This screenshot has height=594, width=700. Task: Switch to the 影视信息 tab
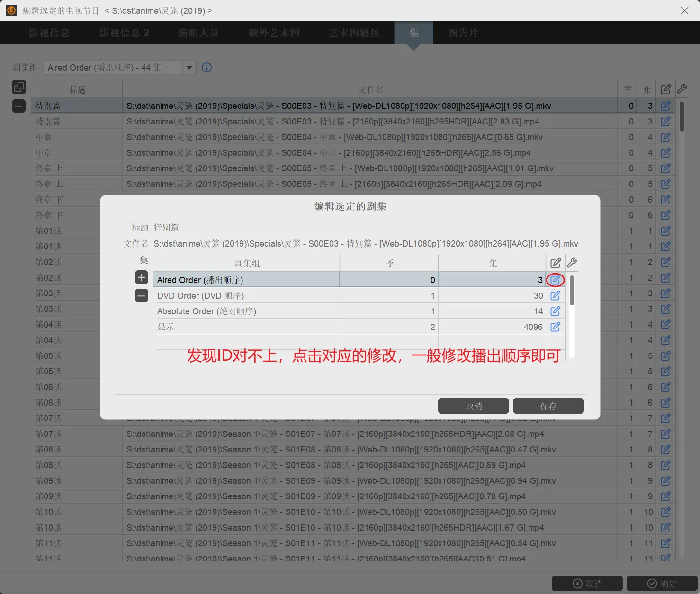[49, 33]
